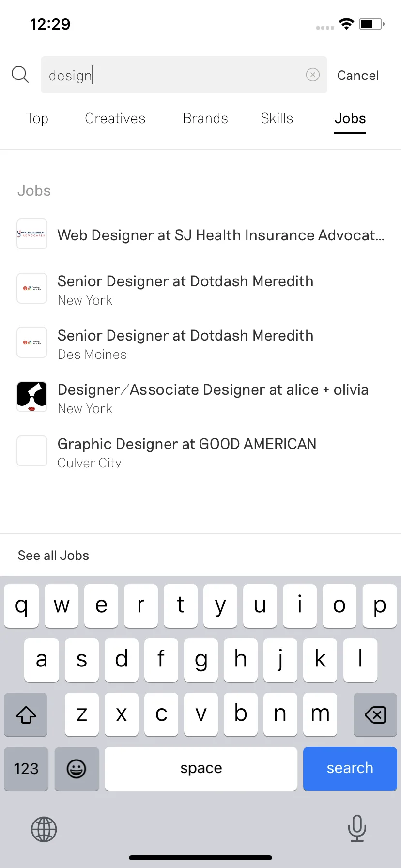This screenshot has width=401, height=868.
Task: Tap the backspace delete key
Action: (x=375, y=714)
